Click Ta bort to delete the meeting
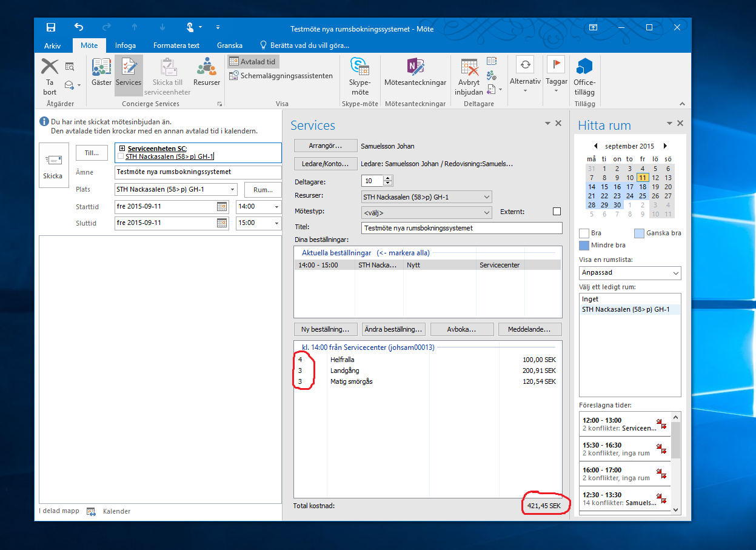756x550 pixels. 50,76
